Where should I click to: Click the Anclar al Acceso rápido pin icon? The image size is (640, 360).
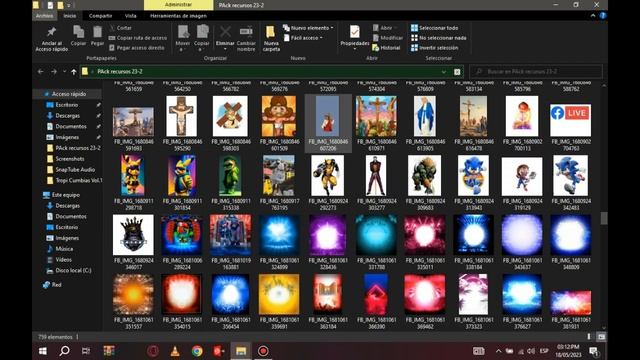point(51,32)
